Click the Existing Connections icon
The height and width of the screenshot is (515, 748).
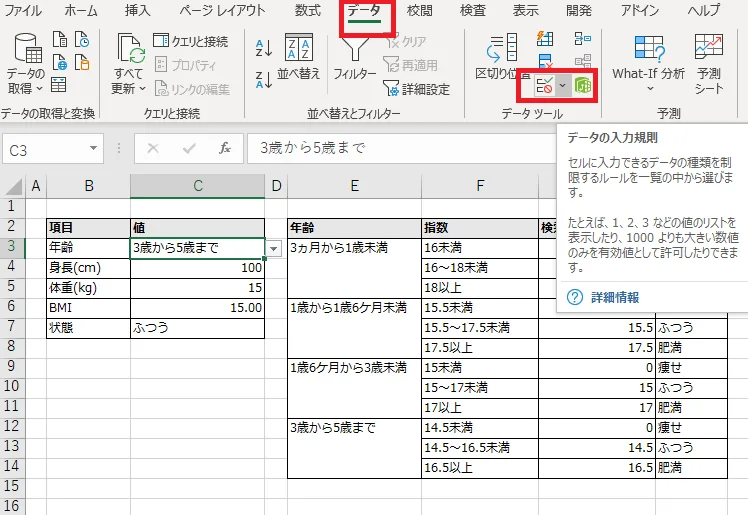[x=82, y=62]
